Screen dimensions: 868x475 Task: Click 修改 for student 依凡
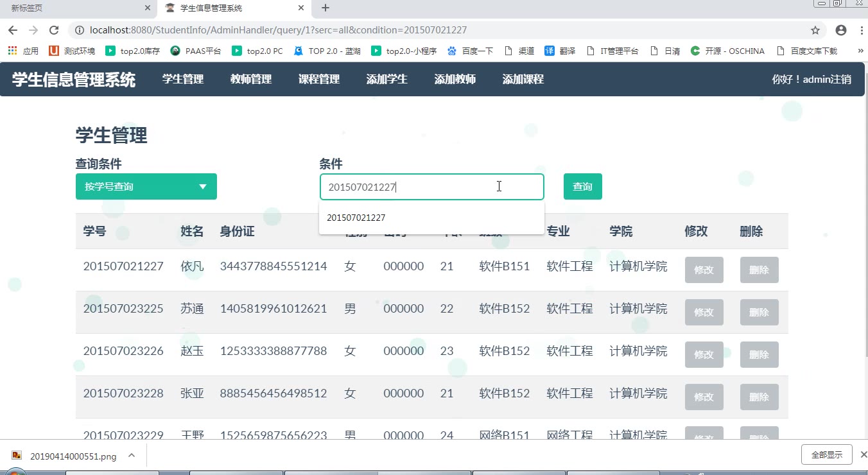point(704,270)
